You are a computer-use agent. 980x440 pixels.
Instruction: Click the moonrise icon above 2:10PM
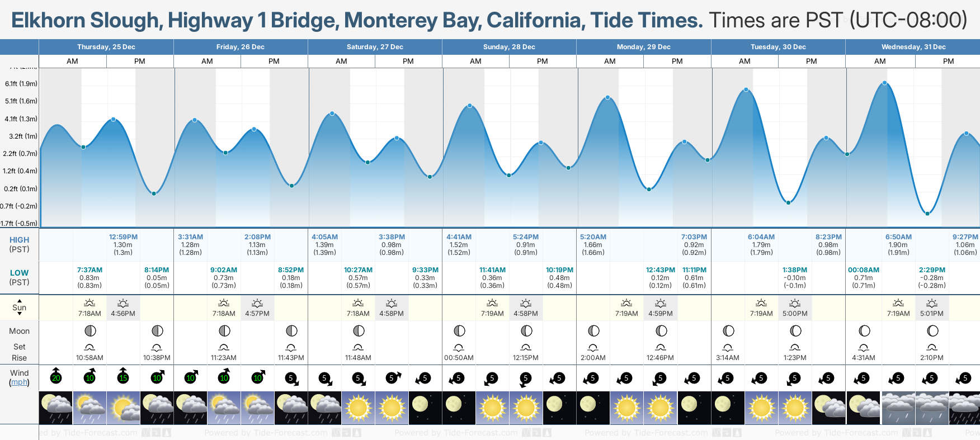click(932, 347)
